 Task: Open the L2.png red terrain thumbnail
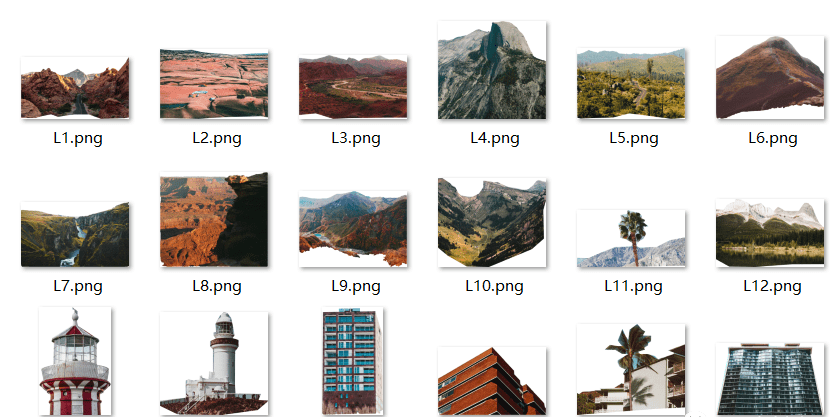pyautogui.click(x=214, y=84)
